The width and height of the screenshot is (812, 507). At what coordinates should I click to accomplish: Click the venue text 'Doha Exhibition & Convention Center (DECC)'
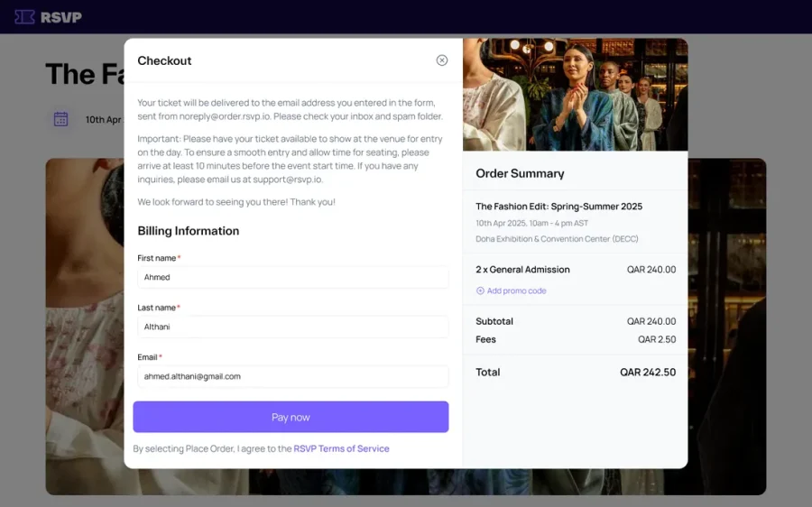coord(557,239)
